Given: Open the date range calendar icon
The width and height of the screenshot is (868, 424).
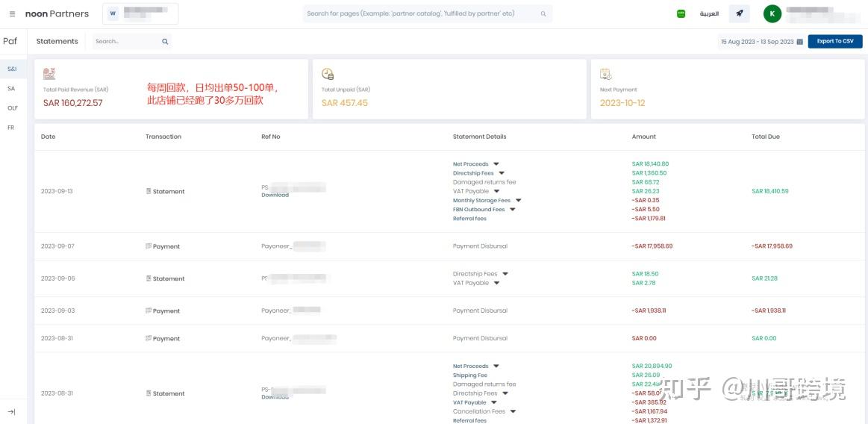Looking at the screenshot, I should (799, 42).
